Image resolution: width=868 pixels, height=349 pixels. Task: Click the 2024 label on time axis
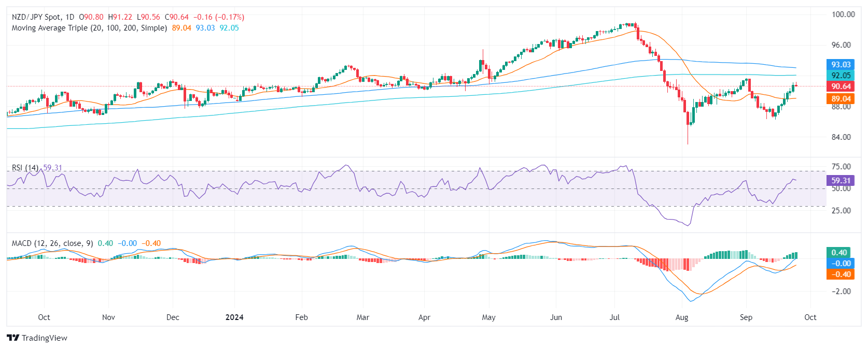point(234,317)
